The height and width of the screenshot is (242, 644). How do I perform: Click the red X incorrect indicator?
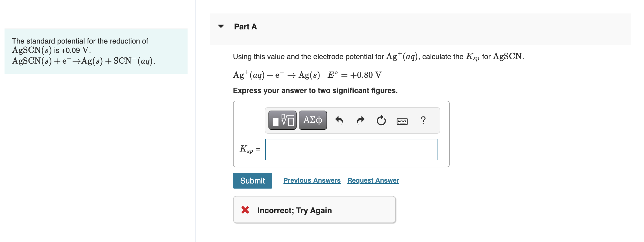click(245, 210)
